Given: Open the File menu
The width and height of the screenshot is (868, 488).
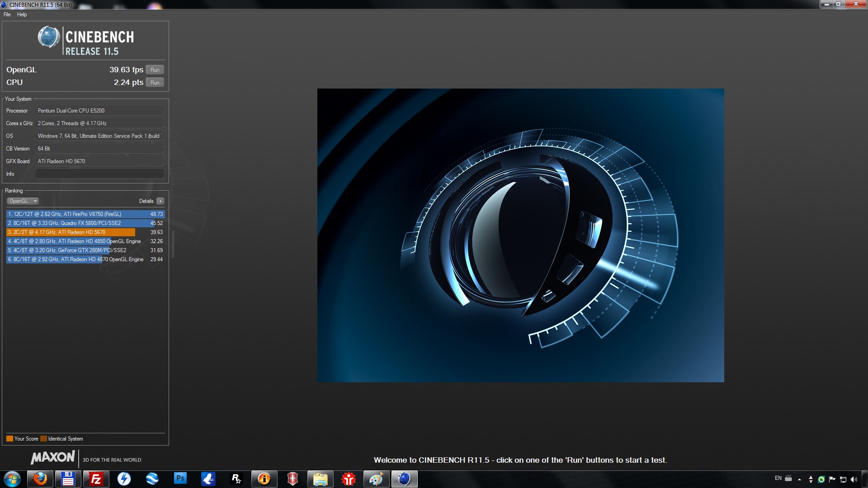Looking at the screenshot, I should tap(7, 14).
